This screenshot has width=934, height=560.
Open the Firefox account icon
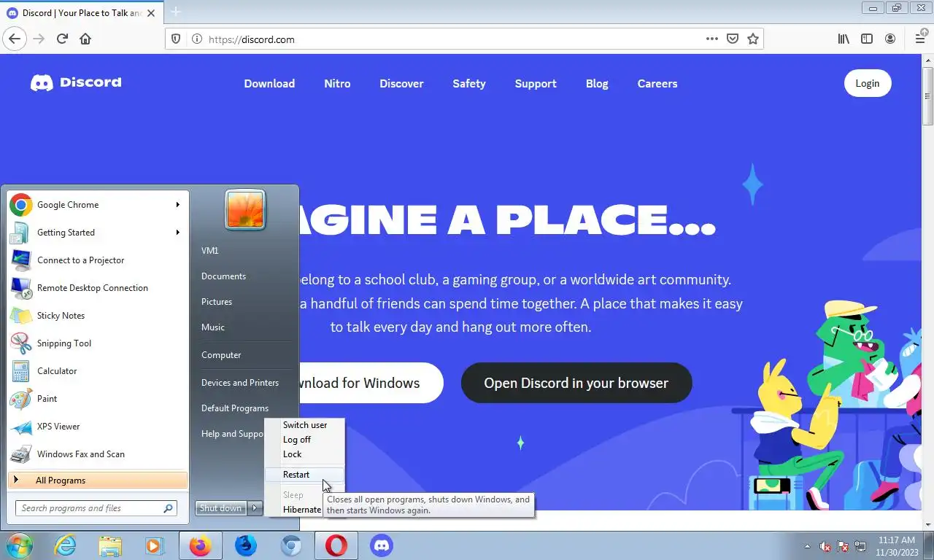[890, 39]
